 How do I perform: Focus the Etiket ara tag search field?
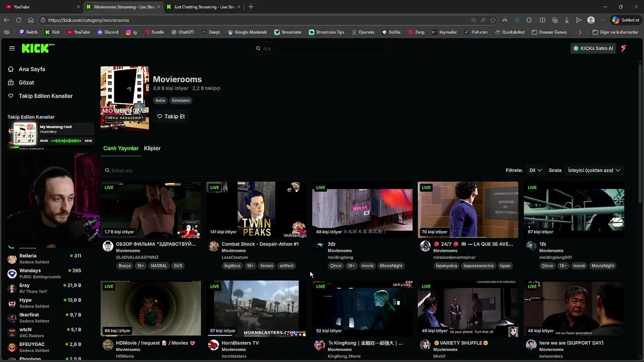tap(161, 170)
